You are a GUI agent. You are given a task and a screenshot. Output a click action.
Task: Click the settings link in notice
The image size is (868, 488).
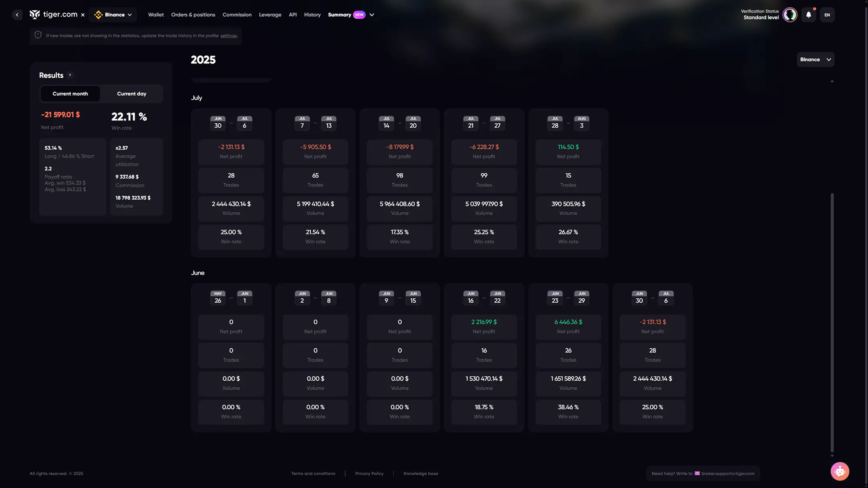(x=228, y=36)
